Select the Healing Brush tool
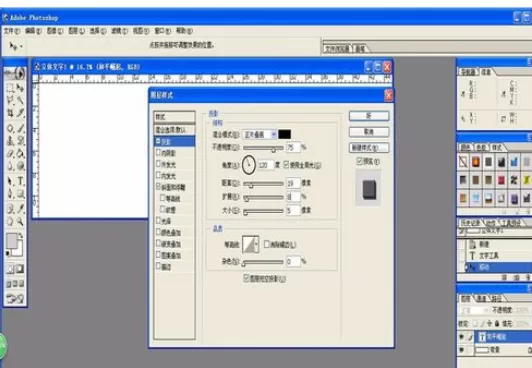The image size is (532, 368). tap(10, 129)
